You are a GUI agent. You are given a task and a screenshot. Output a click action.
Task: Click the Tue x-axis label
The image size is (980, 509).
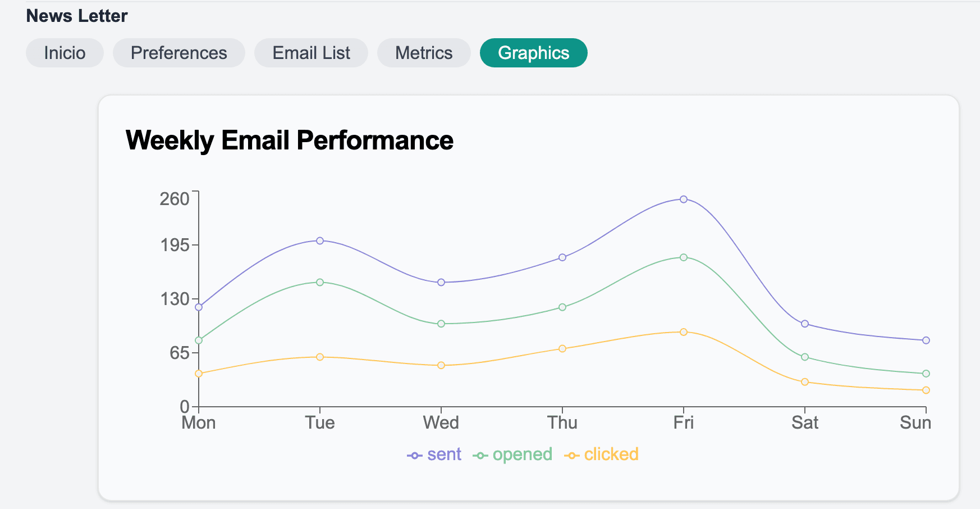tap(320, 422)
